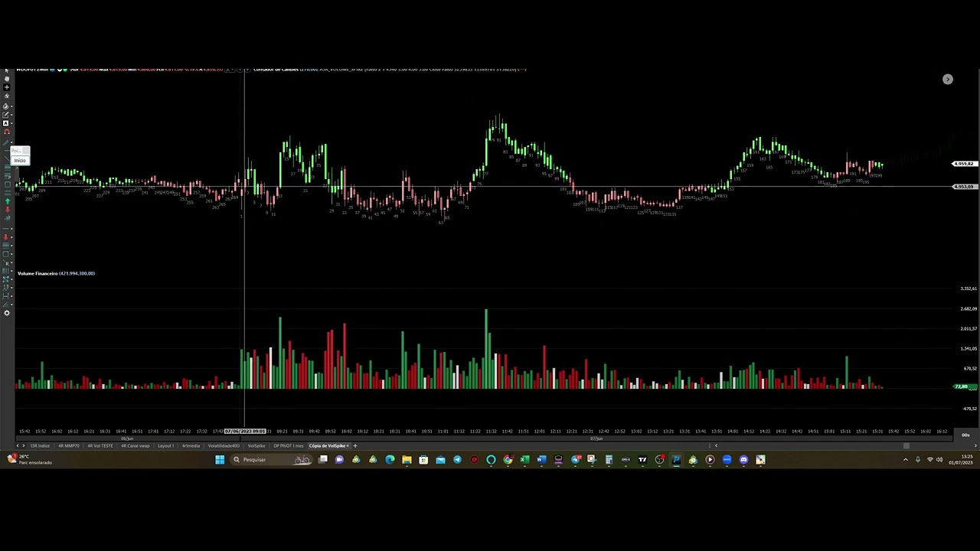Open the Profit app taskbar icon
The image size is (980, 551).
coord(677,459)
